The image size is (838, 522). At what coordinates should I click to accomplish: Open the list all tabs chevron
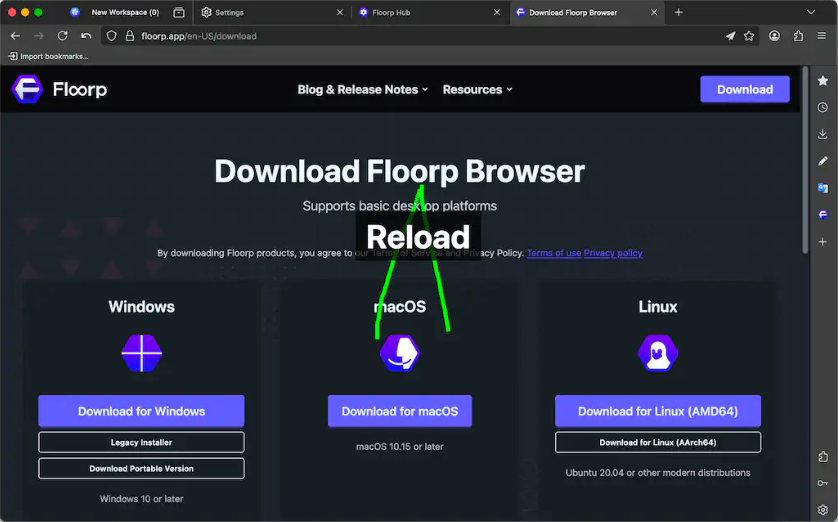click(811, 12)
